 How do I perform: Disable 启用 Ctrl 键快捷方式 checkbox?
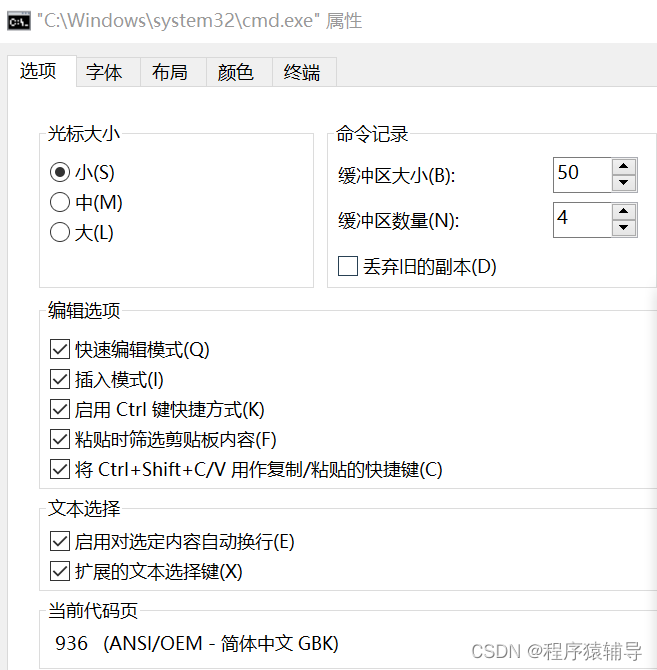pos(59,409)
